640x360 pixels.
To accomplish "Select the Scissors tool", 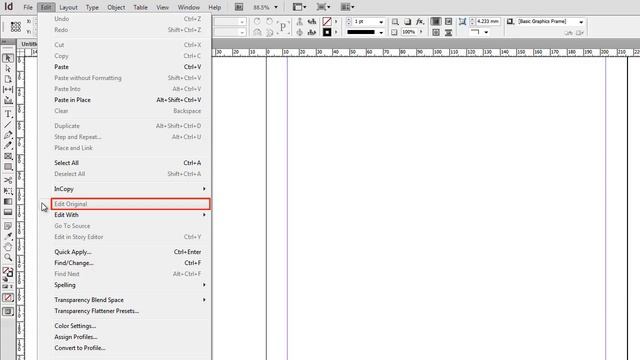I will [8, 180].
